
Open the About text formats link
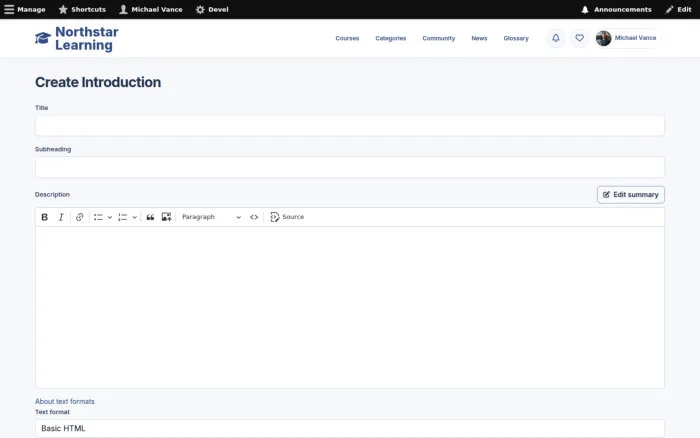click(65, 401)
